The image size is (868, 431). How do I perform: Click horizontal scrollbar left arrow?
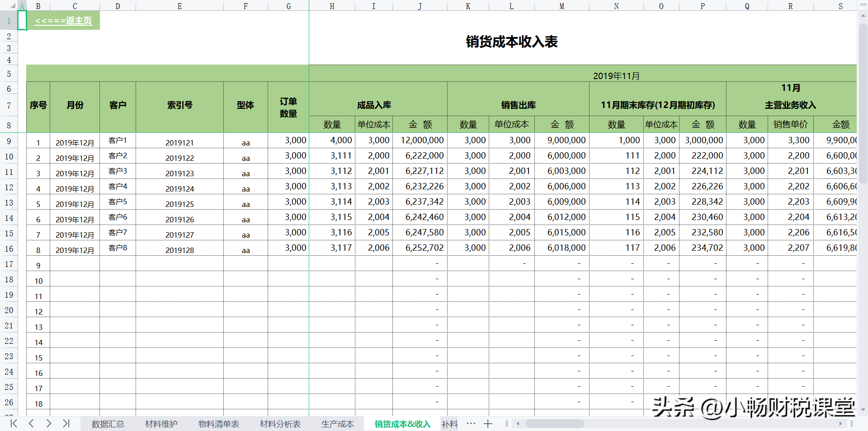518,424
